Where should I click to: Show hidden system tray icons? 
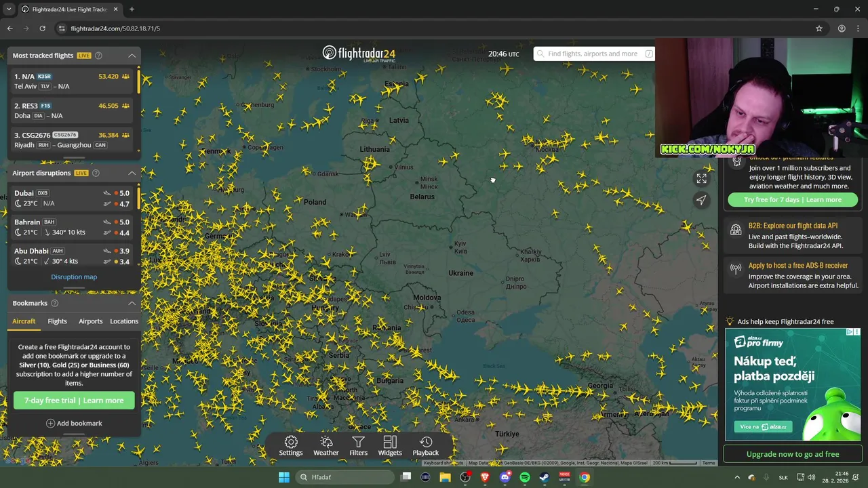click(737, 477)
